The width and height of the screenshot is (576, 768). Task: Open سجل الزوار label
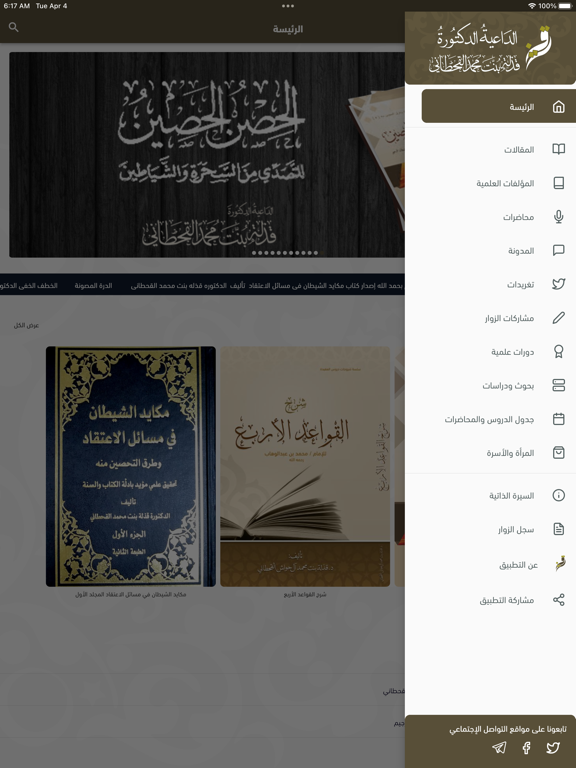tap(516, 529)
